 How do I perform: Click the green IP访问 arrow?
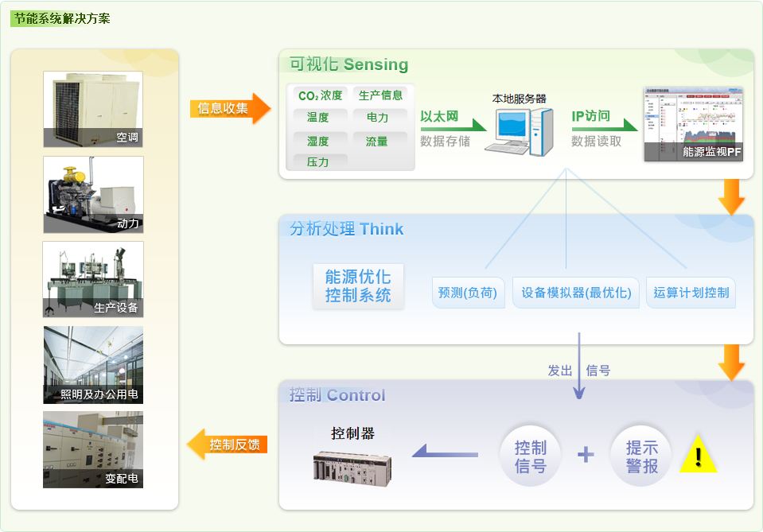point(604,123)
